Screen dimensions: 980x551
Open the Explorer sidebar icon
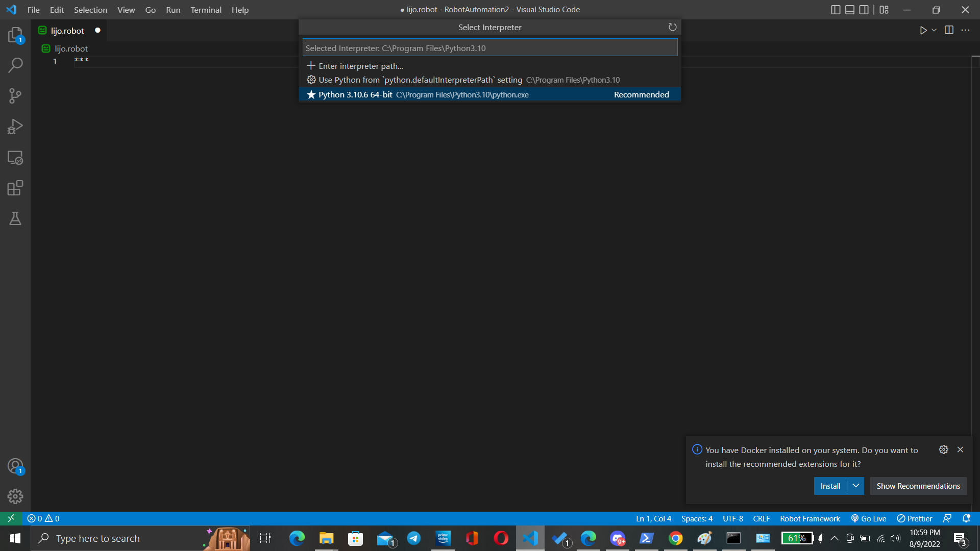pos(15,34)
